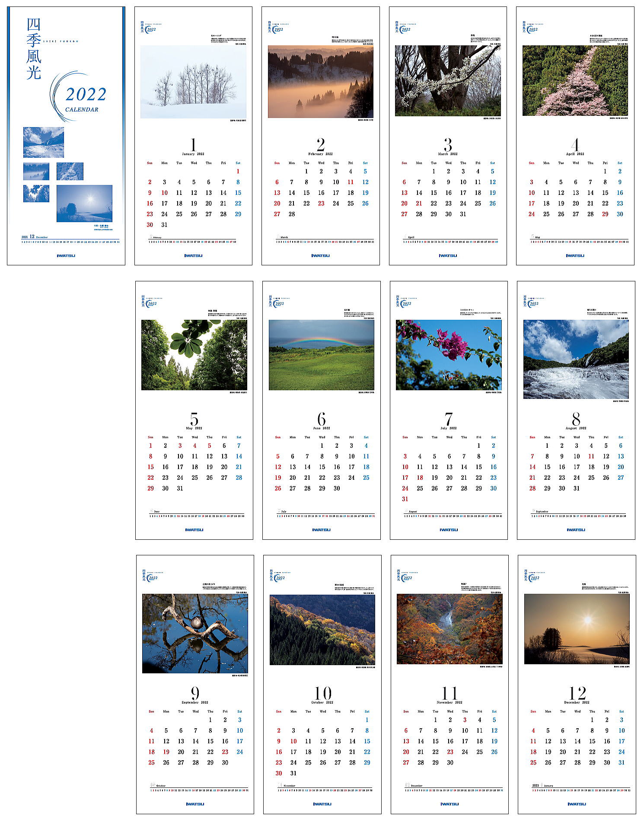Select the January snowy trees photo
This screenshot has width=644, height=822.
(x=193, y=82)
